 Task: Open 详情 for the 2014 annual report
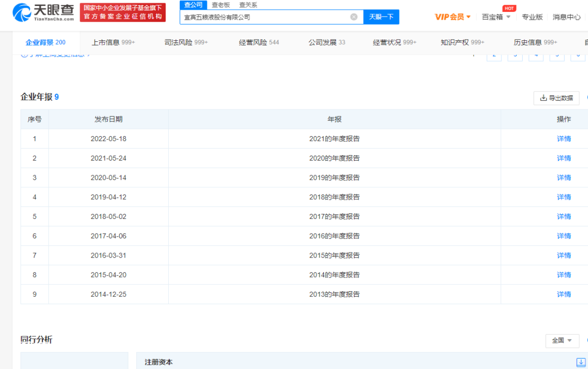tap(563, 275)
